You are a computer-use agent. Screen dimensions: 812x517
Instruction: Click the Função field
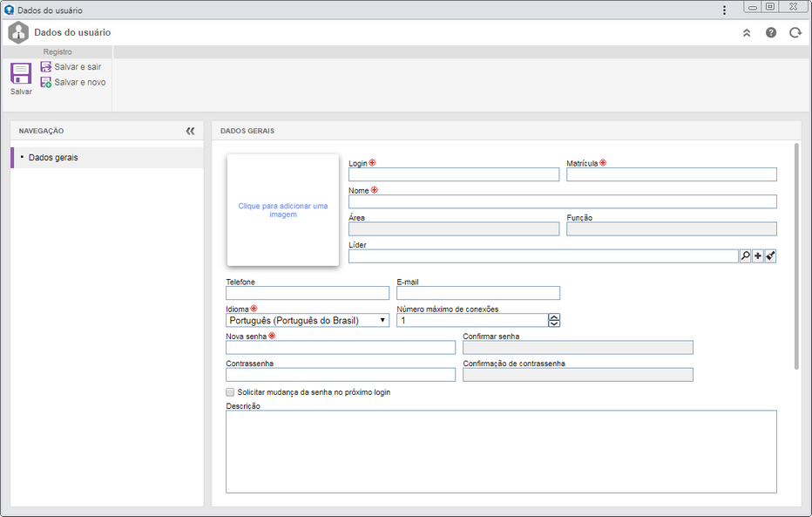pyautogui.click(x=671, y=229)
